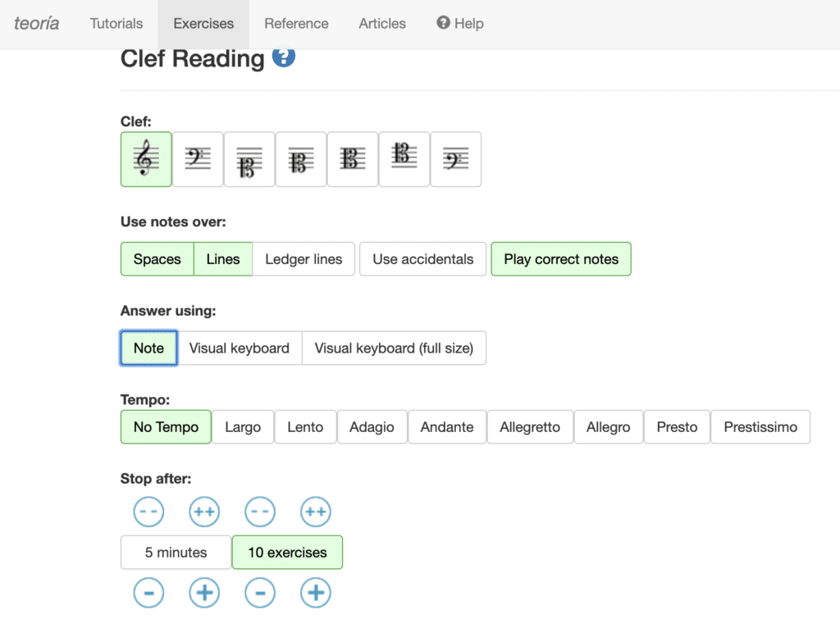Set tempo to Andante
Screen dimensions: 840x619
point(447,427)
